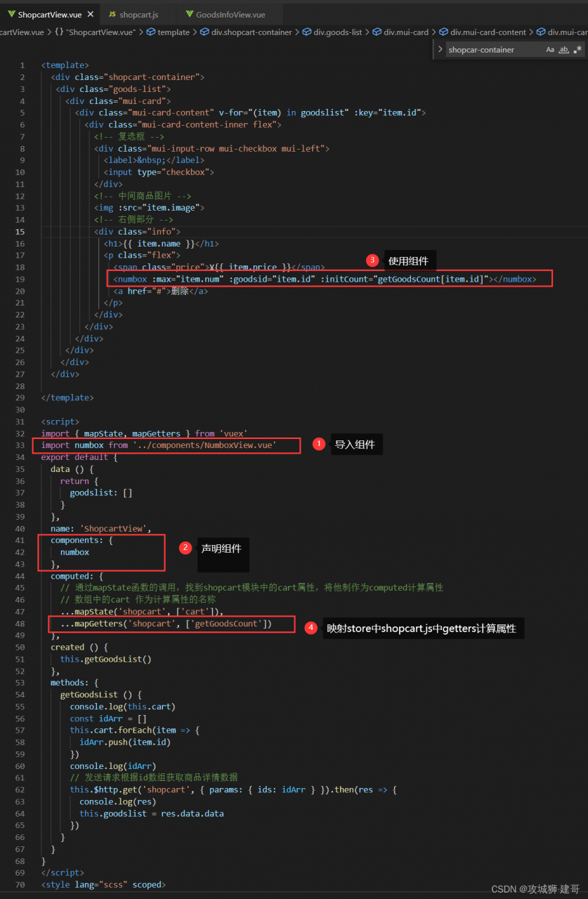This screenshot has width=588, height=899.
Task: Click "mui-card-content-inner flex" class string
Action: click(x=209, y=125)
